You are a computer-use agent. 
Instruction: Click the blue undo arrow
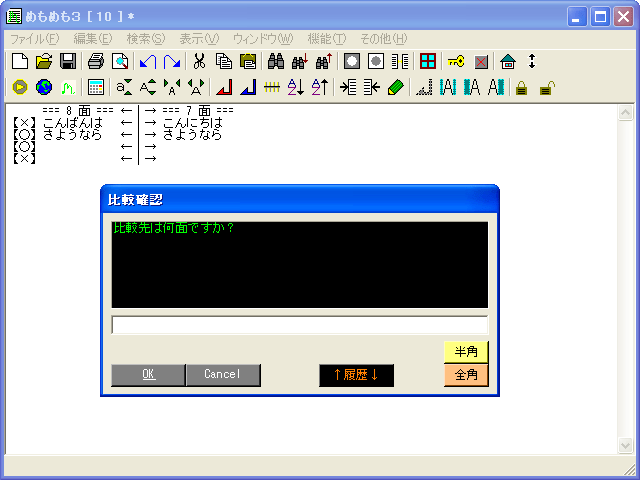148,62
